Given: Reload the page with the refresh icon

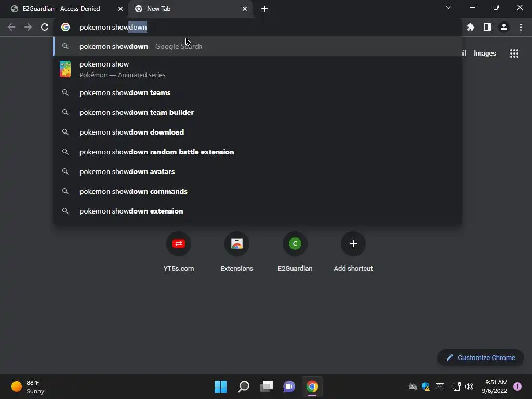Looking at the screenshot, I should [45, 27].
